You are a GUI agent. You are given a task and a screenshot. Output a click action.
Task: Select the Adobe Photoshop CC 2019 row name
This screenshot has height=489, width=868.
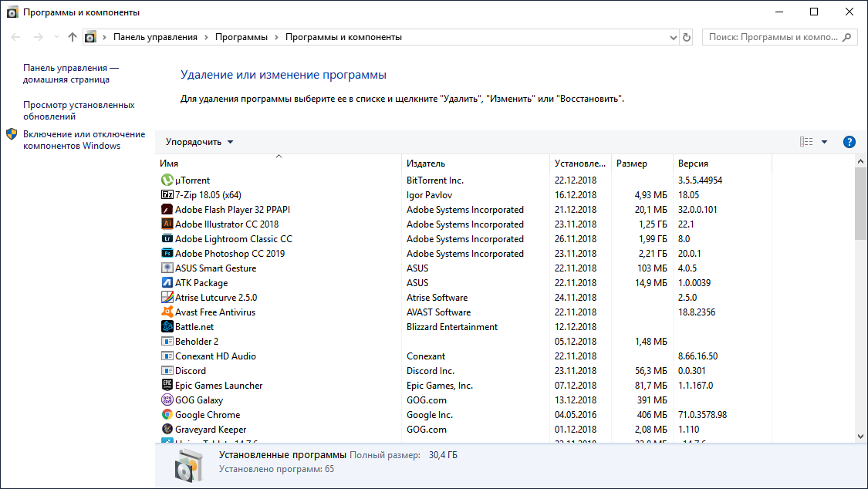tap(230, 253)
